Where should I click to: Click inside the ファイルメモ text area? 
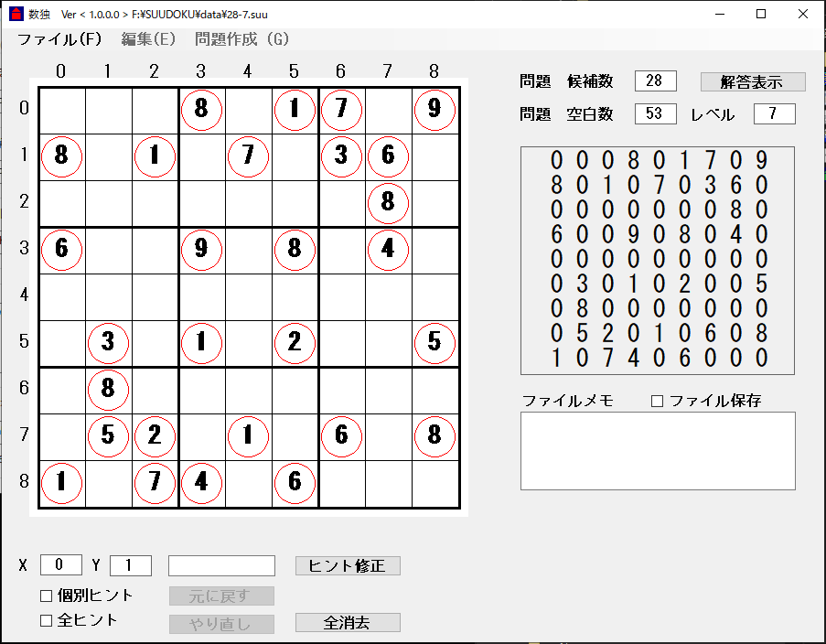659,450
